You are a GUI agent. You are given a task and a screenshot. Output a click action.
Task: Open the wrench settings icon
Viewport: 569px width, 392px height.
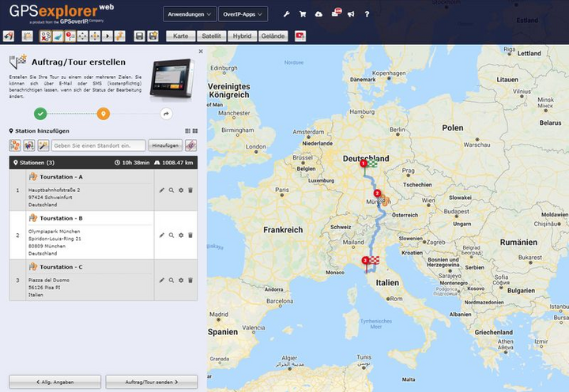pos(287,14)
